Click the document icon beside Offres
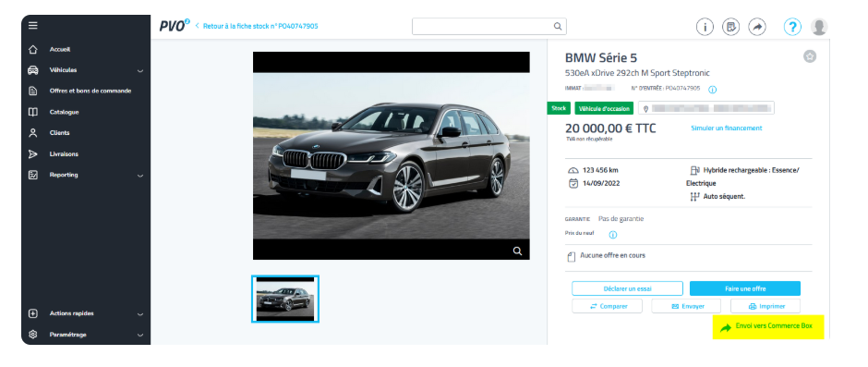 point(32,91)
